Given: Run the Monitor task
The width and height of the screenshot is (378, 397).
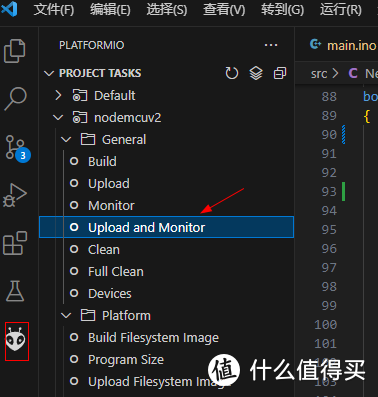Looking at the screenshot, I should click(167, 205).
